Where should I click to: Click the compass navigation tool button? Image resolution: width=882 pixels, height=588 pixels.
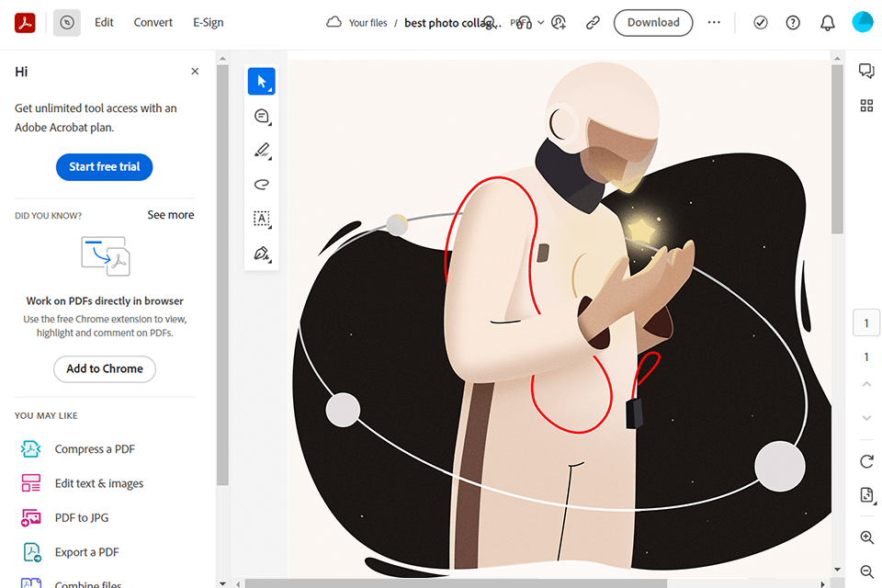click(67, 22)
